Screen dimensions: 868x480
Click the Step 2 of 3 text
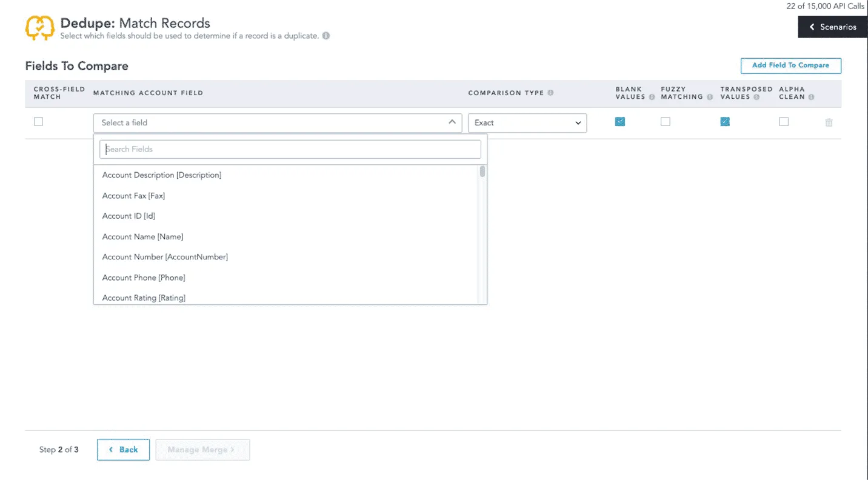pos(59,450)
